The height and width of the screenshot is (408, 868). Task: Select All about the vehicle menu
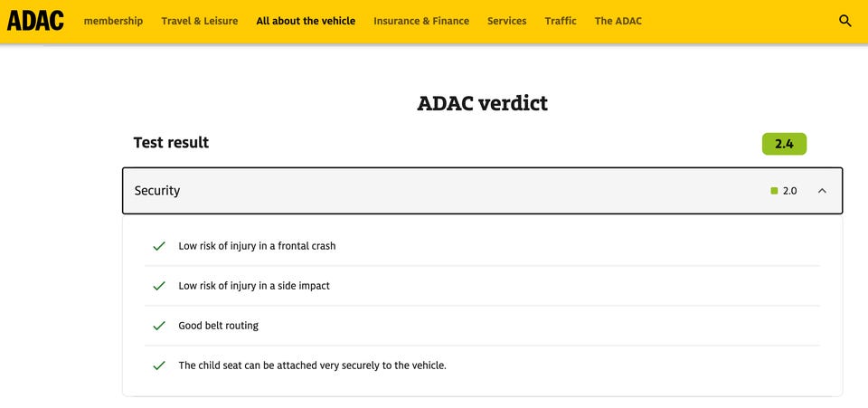[306, 21]
